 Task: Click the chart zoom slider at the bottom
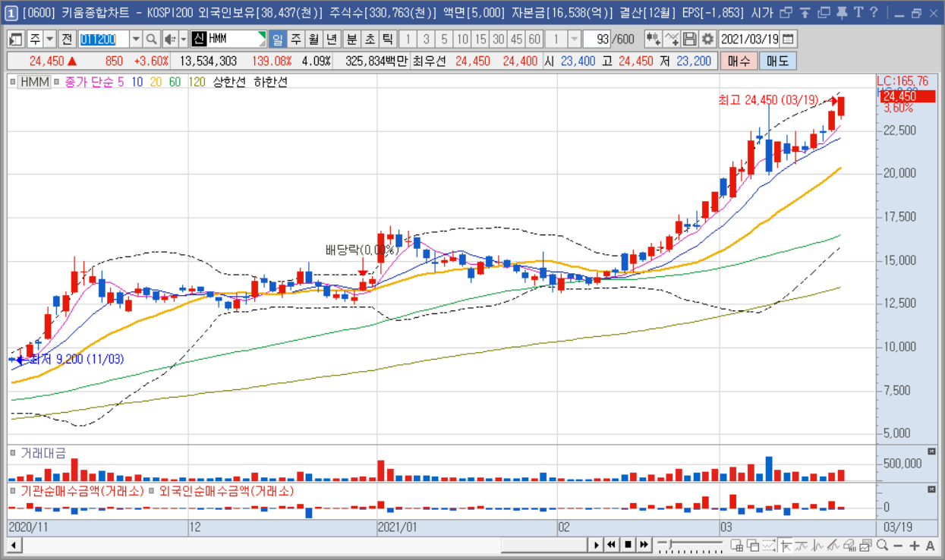point(689,545)
